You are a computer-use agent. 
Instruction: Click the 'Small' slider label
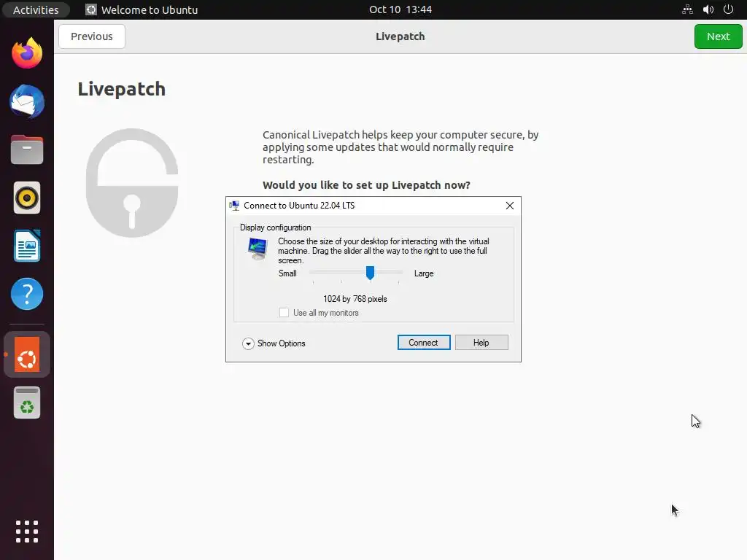point(287,273)
